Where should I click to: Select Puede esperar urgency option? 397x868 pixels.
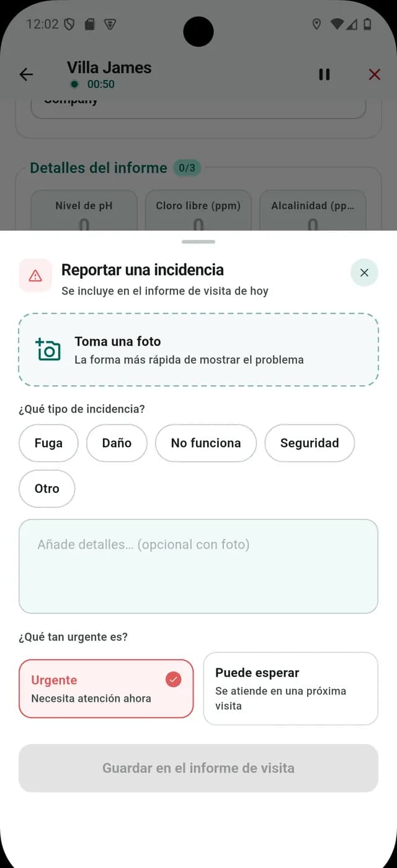point(290,689)
